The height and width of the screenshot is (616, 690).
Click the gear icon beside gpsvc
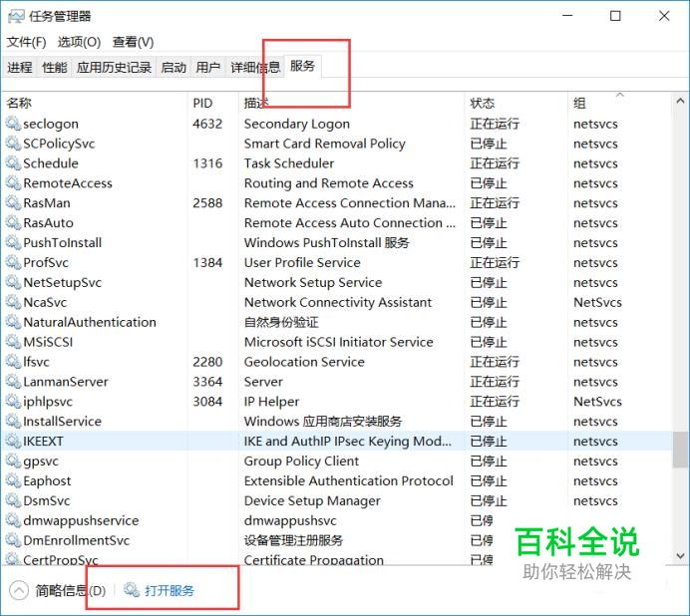click(13, 461)
